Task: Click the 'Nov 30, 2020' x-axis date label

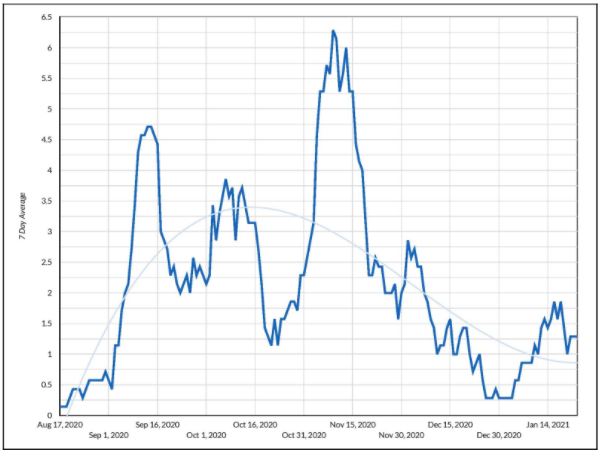Action: click(x=401, y=435)
